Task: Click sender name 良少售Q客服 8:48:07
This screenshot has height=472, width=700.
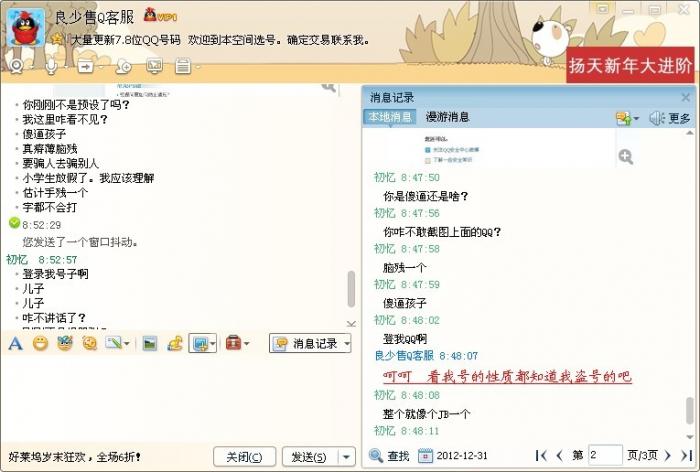Action: point(426,355)
